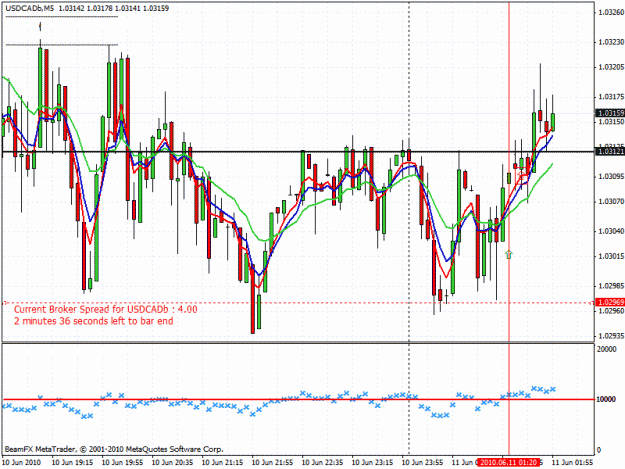The image size is (625, 469).
Task: Click the 1.03015 price axis label
Action: point(611,256)
